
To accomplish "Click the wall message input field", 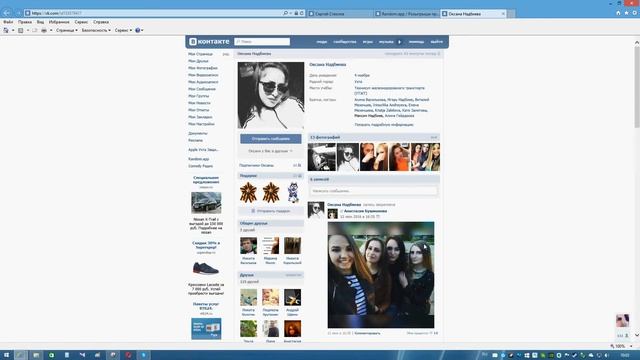I will [373, 191].
